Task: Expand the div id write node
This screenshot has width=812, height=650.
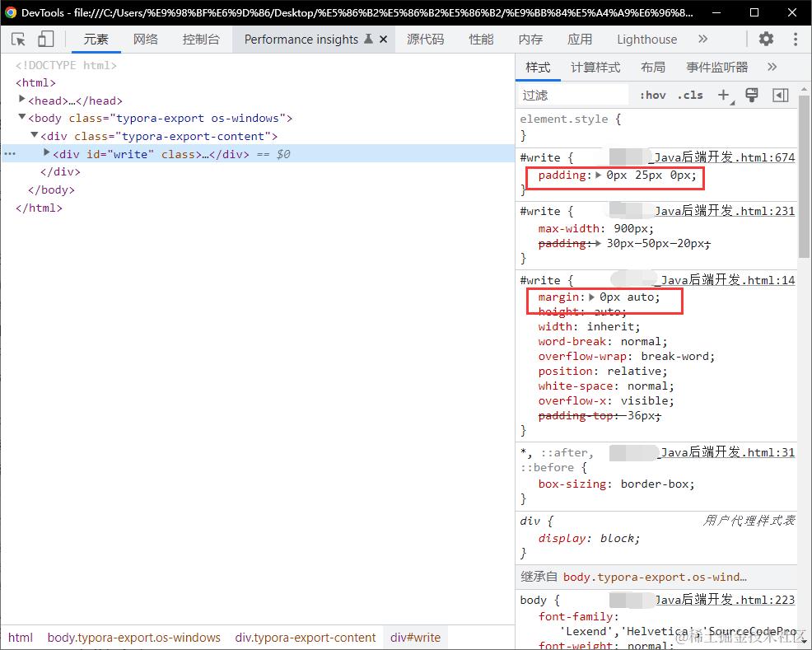Action: point(47,152)
